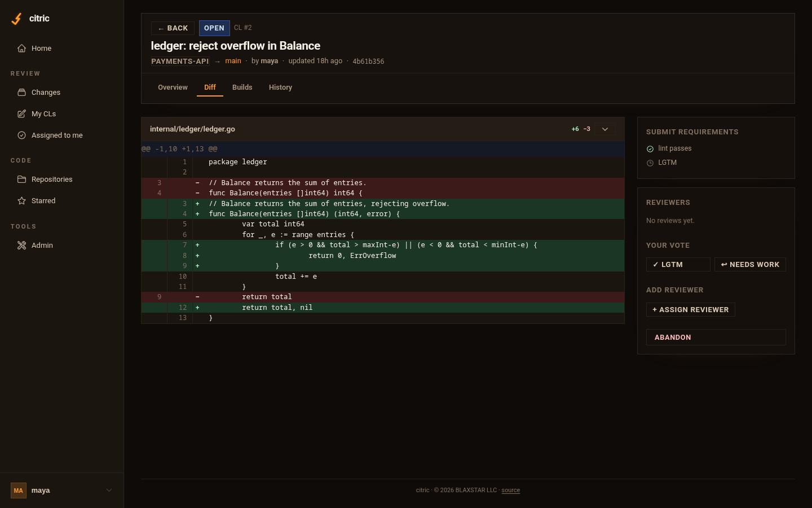Go back with the BACK button
This screenshot has height=508, width=812.
point(173,28)
